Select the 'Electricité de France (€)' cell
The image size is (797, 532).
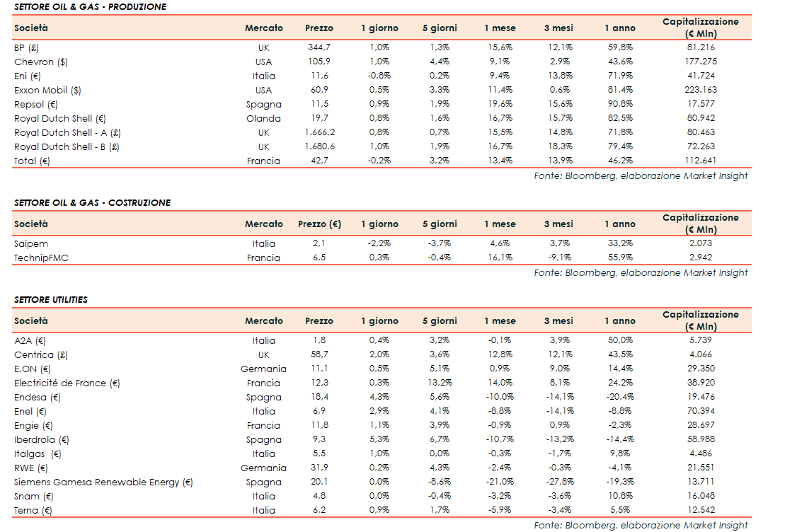[x=67, y=383]
